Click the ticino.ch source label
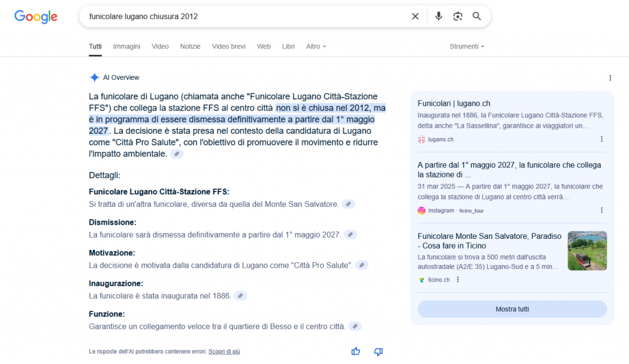 (439, 280)
